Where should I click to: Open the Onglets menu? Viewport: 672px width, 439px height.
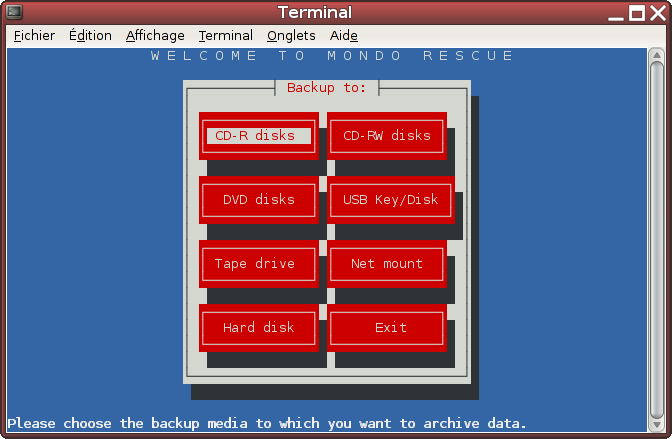[x=291, y=35]
